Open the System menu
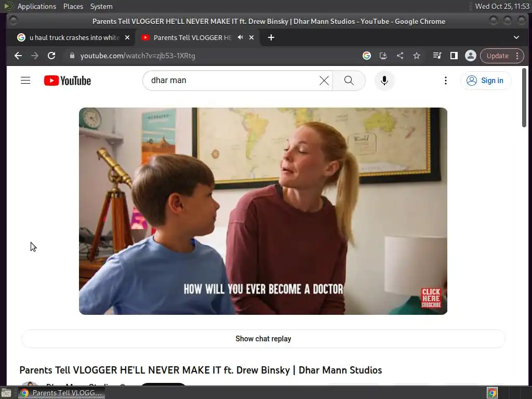Screen dimensions: 532x399 [x=101, y=6]
